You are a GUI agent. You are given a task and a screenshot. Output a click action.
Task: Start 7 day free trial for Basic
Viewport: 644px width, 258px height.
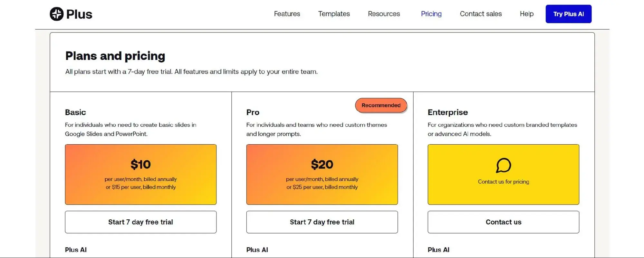point(140,222)
